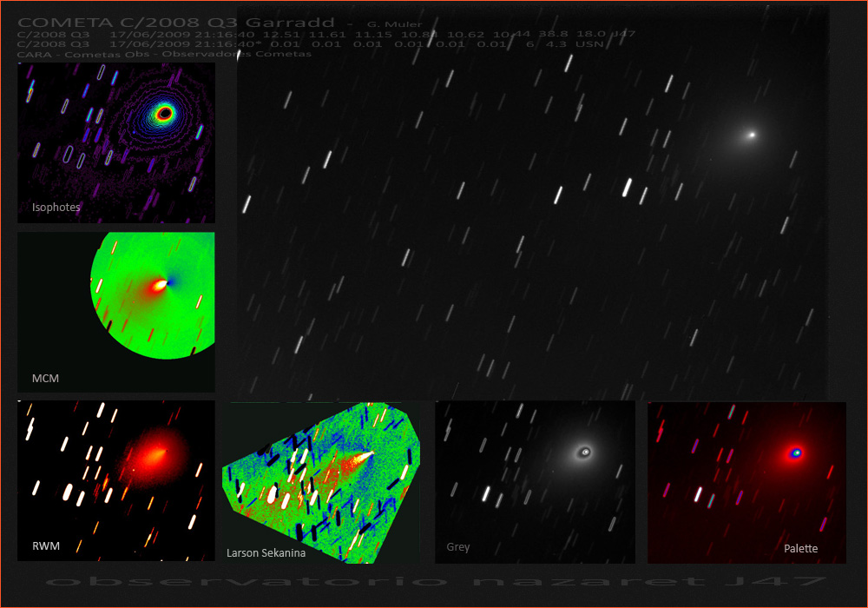View the red RWM comet image panel
Screen dimensions: 868x608
pyautogui.click(x=116, y=481)
